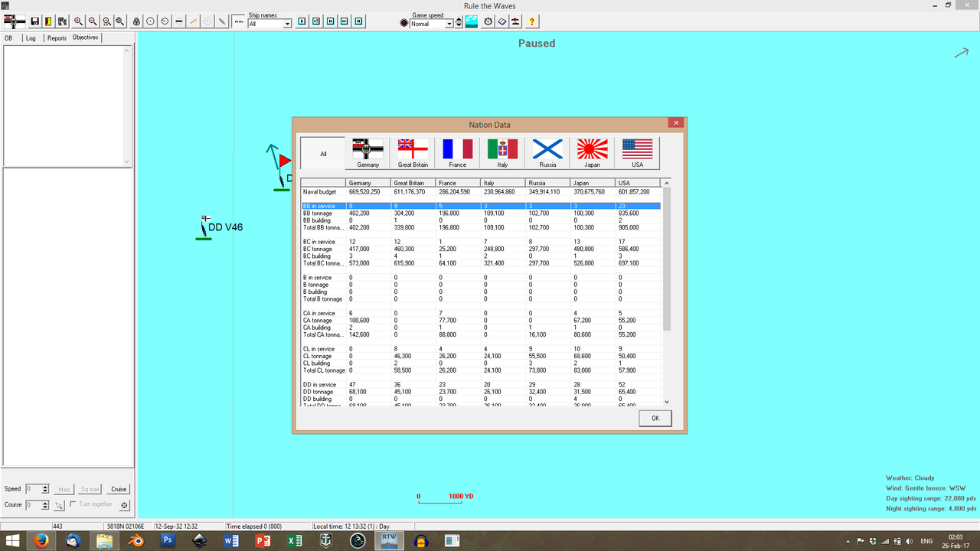Open the weather display icon
Screen dimensions: 980x551
pyautogui.click(x=472, y=21)
